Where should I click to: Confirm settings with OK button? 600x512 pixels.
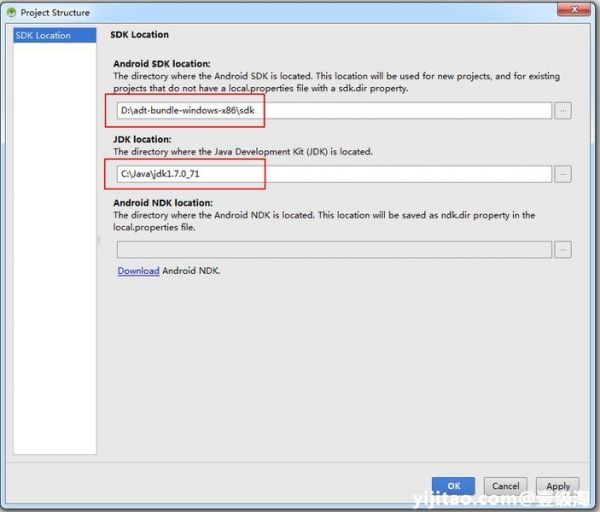(x=453, y=486)
